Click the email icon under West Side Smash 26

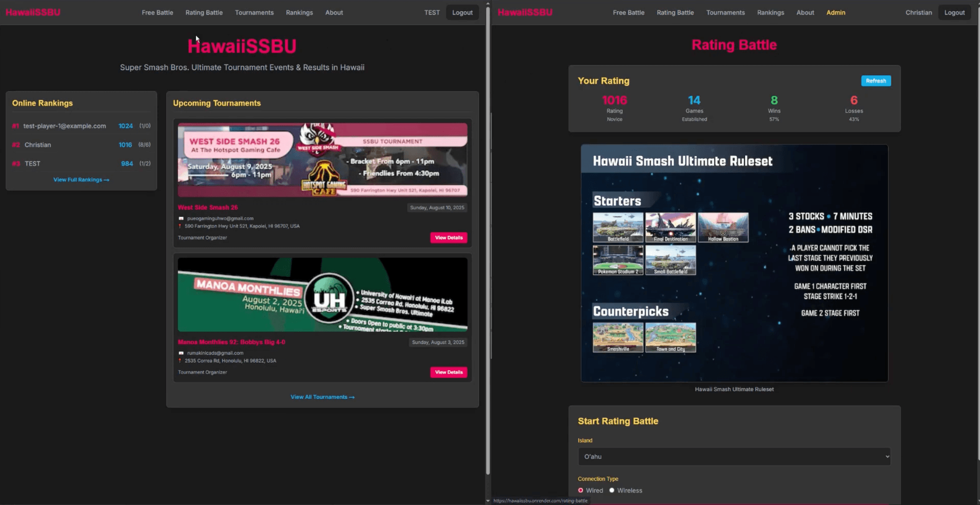coord(181,219)
